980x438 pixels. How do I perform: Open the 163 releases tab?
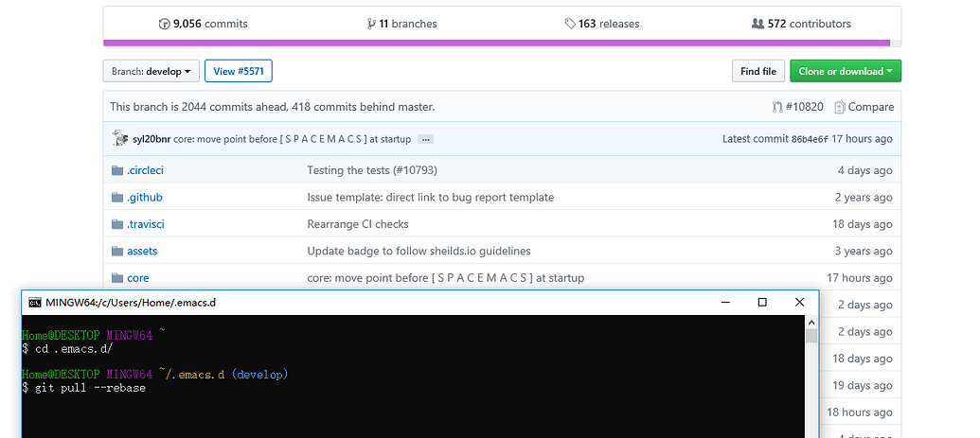point(601,24)
